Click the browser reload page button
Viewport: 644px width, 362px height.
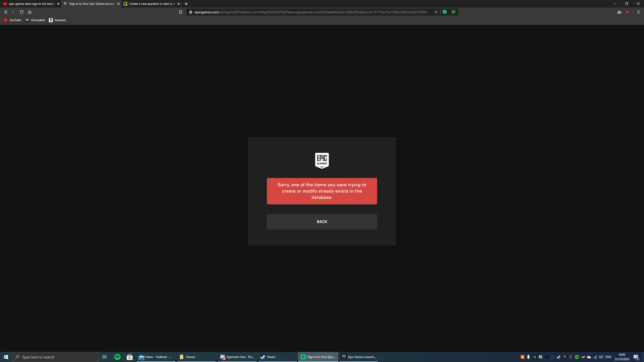(x=21, y=12)
